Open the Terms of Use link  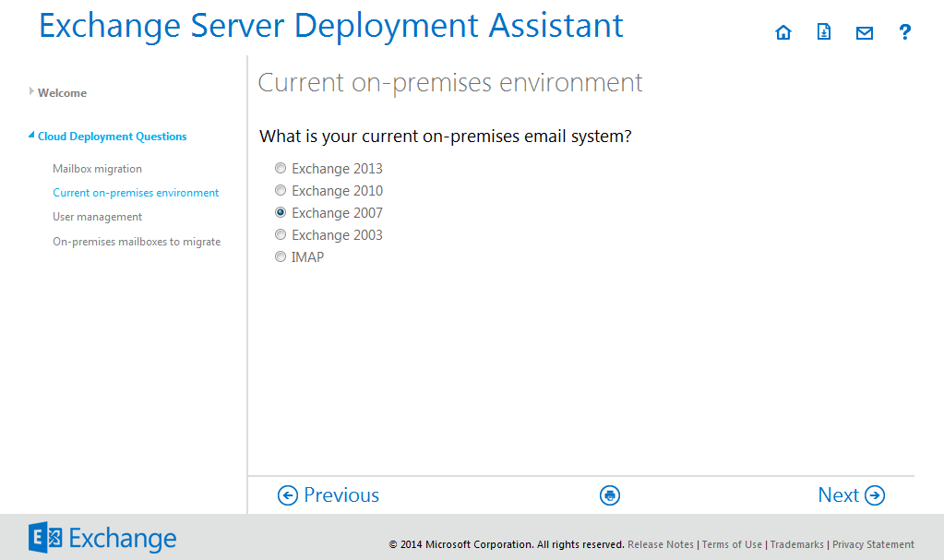click(732, 544)
